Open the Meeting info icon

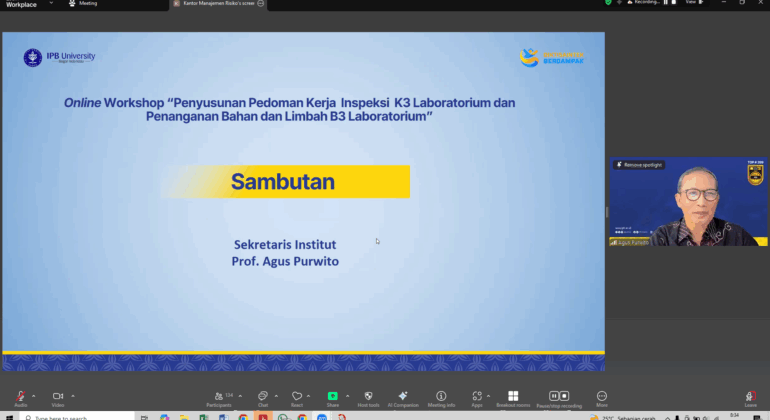441,396
